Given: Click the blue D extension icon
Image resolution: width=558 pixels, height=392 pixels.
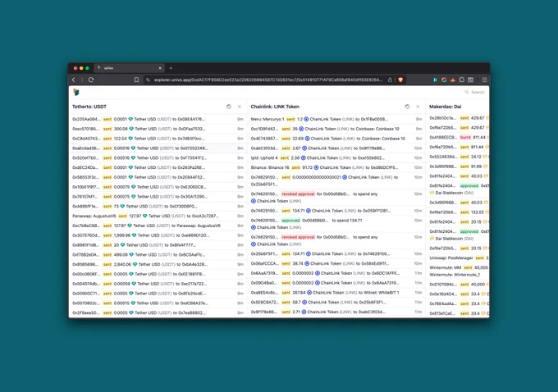Looking at the screenshot, I should (435, 80).
